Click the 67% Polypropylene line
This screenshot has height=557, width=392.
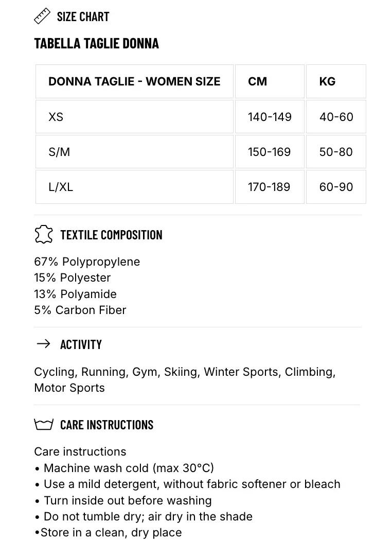(87, 262)
